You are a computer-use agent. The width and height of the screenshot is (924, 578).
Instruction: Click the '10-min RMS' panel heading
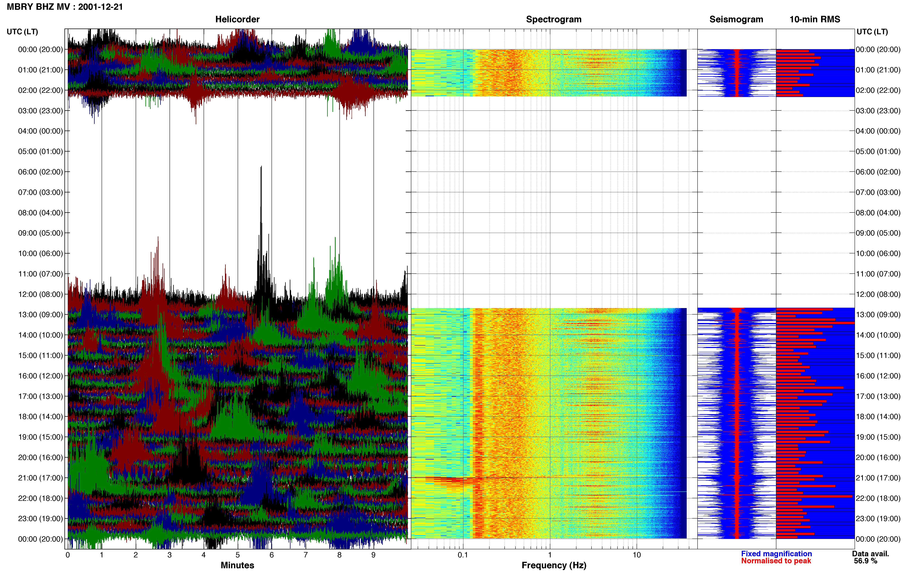(x=815, y=20)
